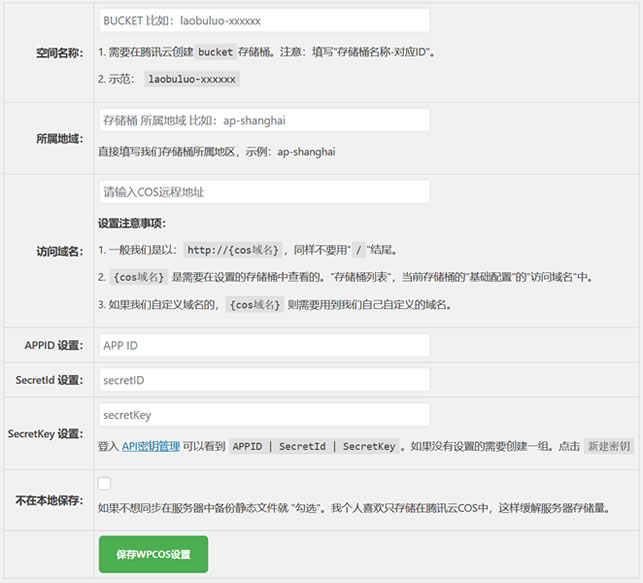The image size is (643, 583).
Task: Focus the secretID input field
Action: point(264,380)
